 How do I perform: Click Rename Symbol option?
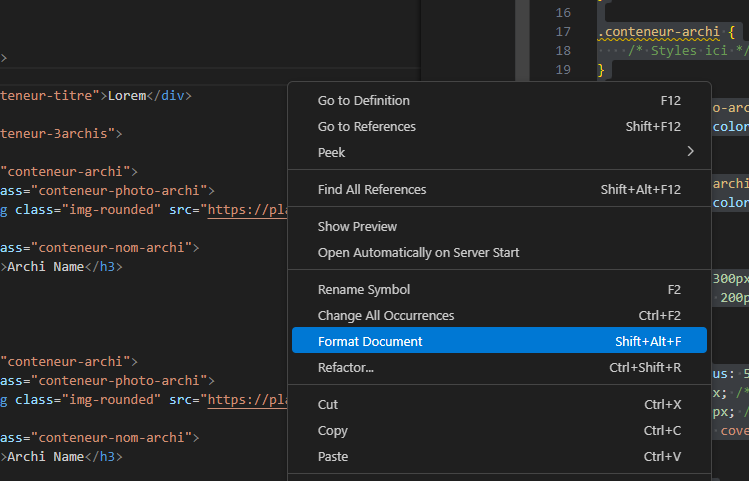coord(363,289)
